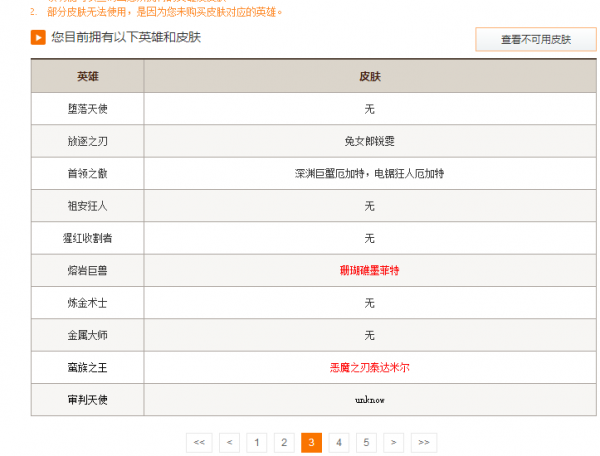This screenshot has width=600, height=456.
Task: Open page 1 of the hero list
Action: [257, 443]
